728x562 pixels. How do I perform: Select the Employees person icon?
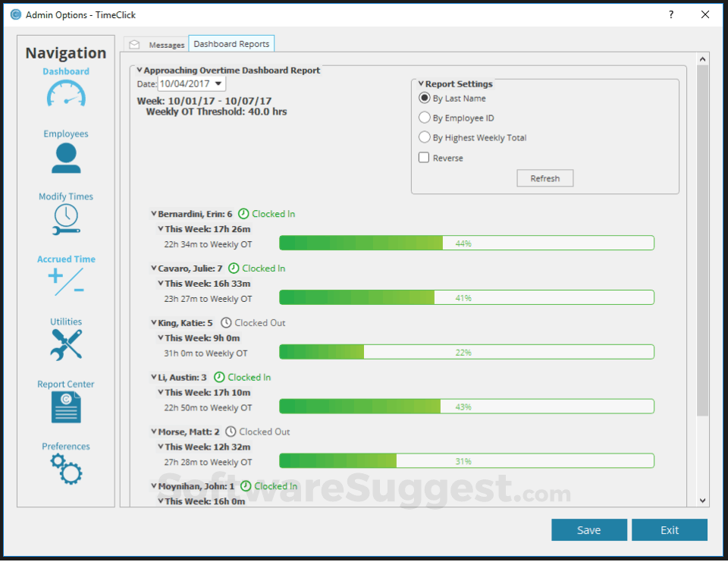(x=65, y=158)
